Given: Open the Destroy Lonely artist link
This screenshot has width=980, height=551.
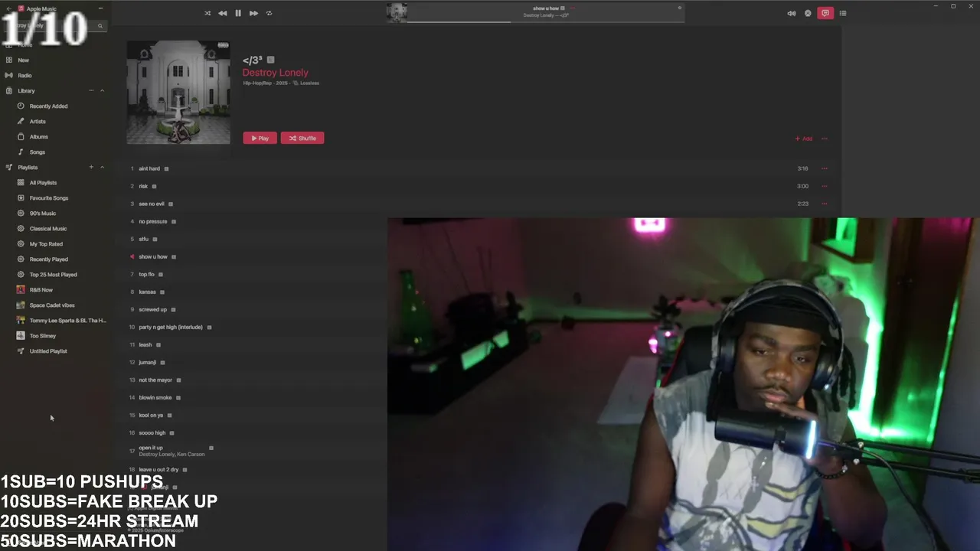Looking at the screenshot, I should click(276, 73).
